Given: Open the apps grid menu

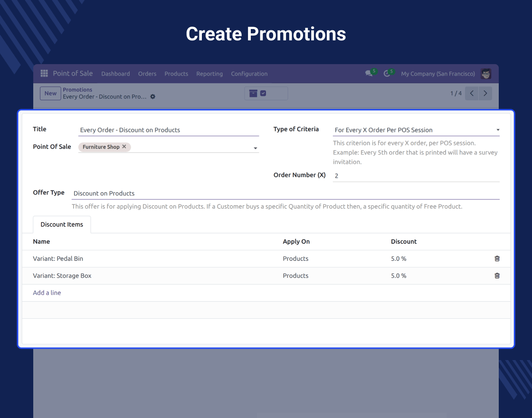Looking at the screenshot, I should coord(44,74).
